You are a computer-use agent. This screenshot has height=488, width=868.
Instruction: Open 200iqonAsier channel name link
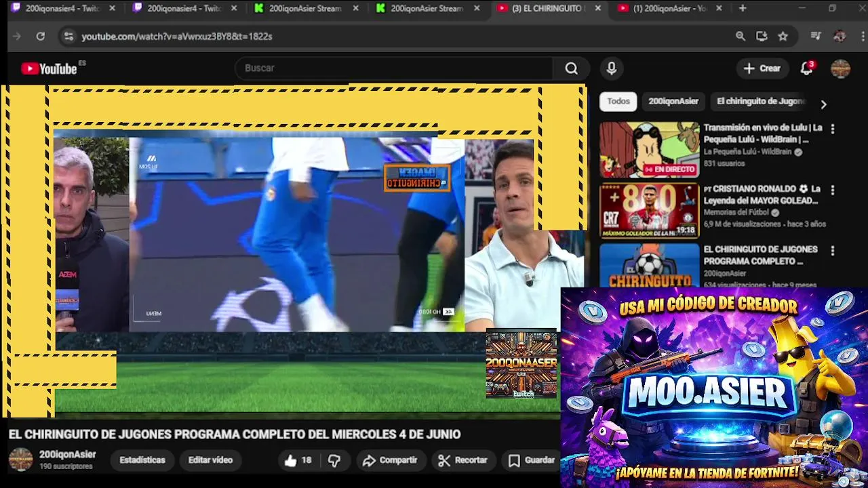tap(67, 455)
